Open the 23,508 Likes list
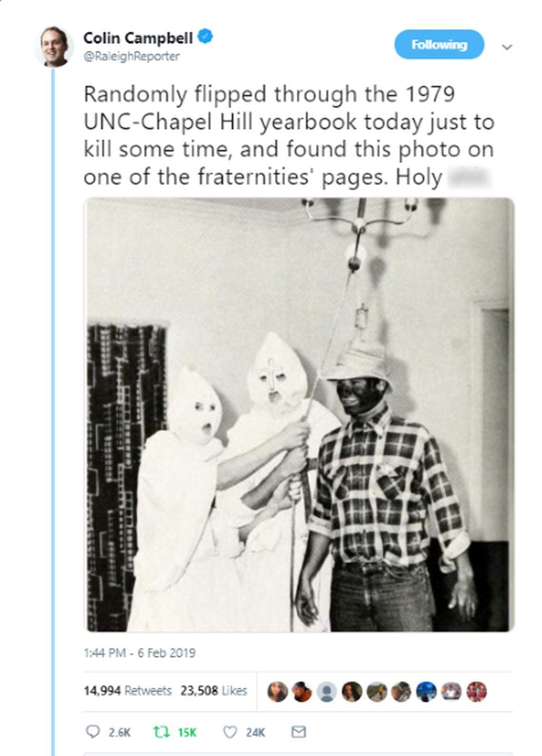This screenshot has width=542, height=756. tap(213, 690)
